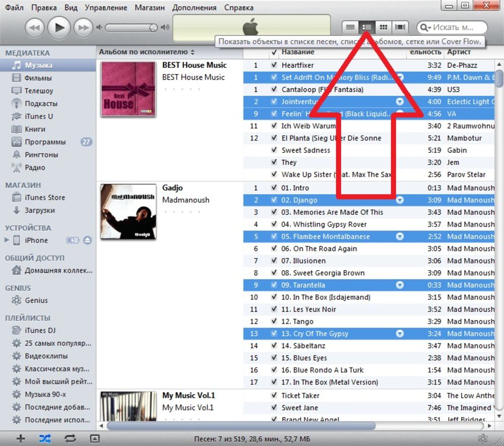Open the Видеоклипы playlist
The height and width of the screenshot is (446, 504).
[x=46, y=356]
